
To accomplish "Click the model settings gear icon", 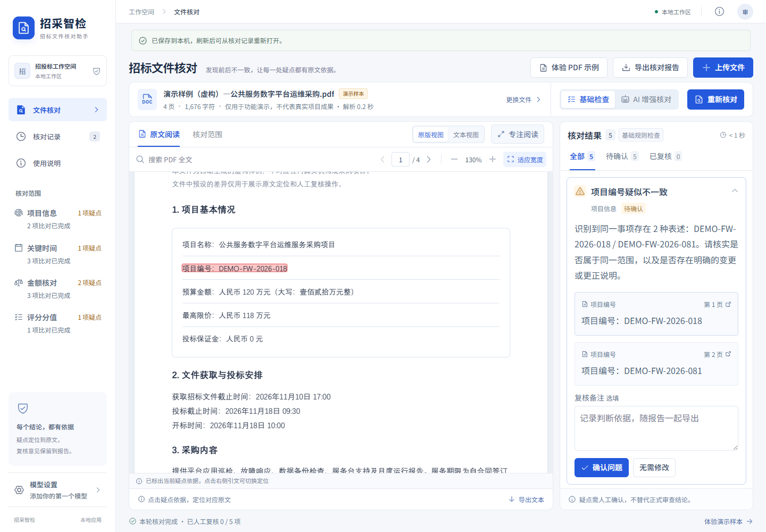I will tap(19, 490).
